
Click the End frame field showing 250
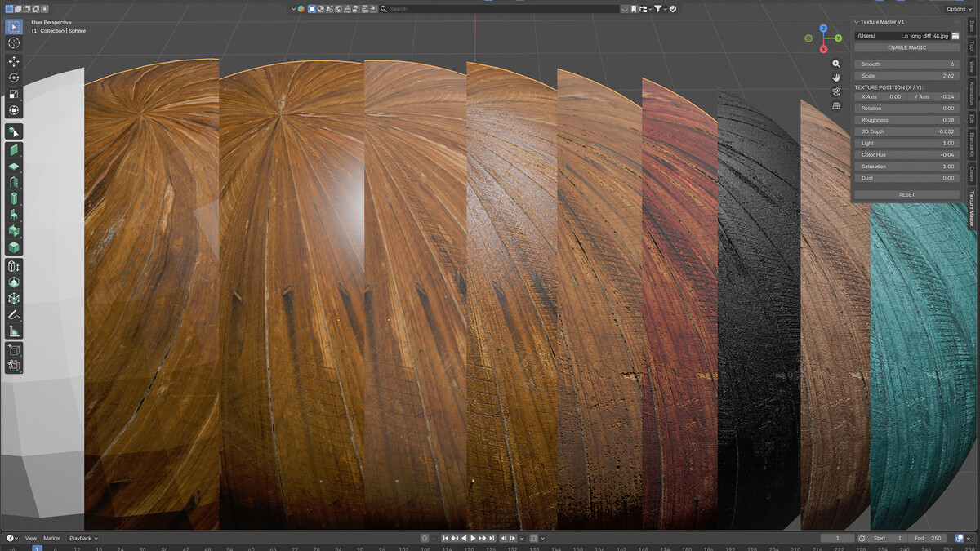(929, 538)
